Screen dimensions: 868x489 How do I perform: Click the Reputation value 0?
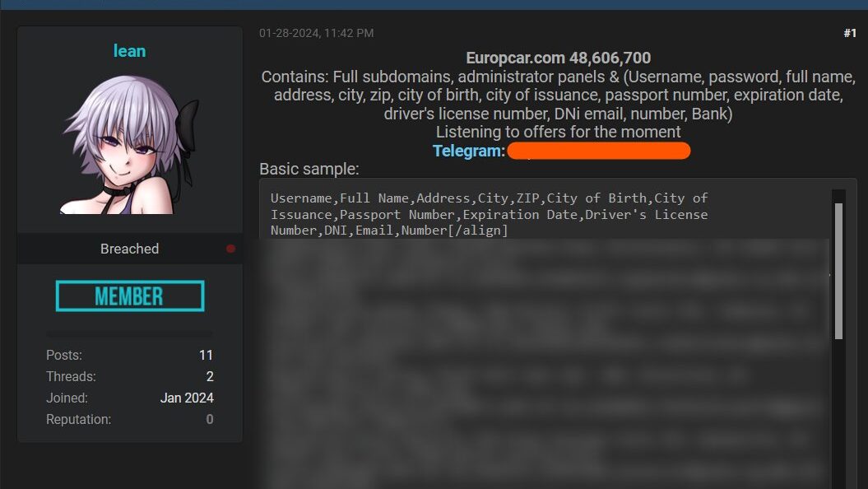(210, 419)
